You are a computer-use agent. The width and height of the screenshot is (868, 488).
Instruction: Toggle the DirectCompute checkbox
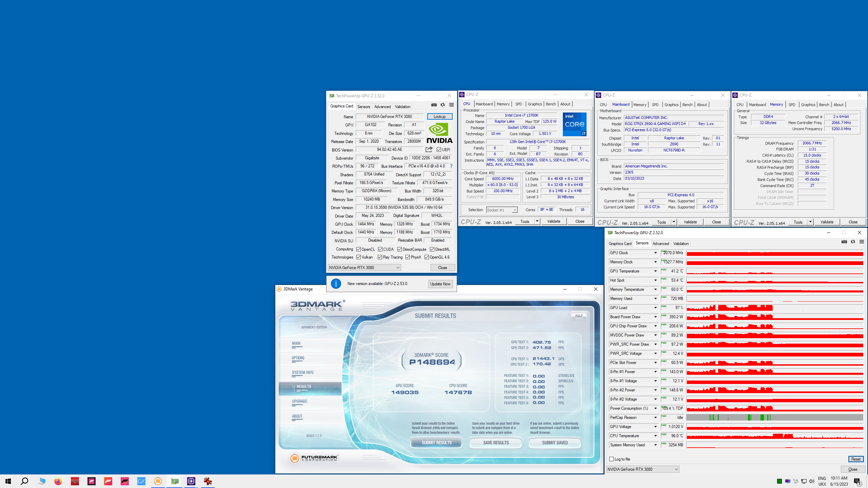400,249
